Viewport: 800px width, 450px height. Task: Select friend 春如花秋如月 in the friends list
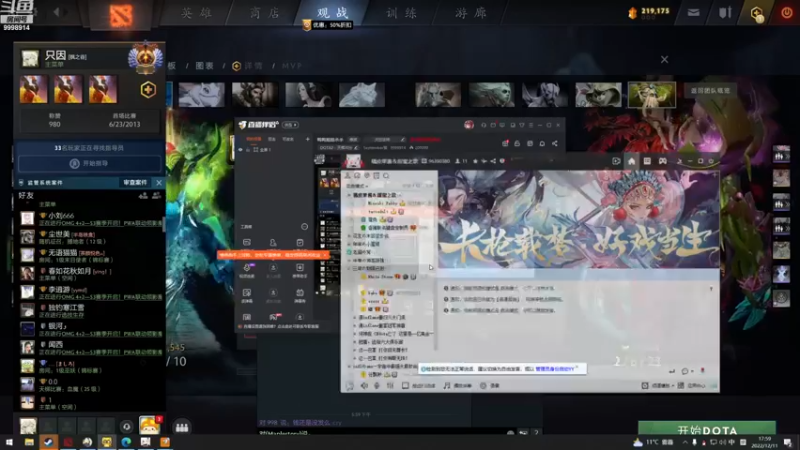tap(92, 274)
